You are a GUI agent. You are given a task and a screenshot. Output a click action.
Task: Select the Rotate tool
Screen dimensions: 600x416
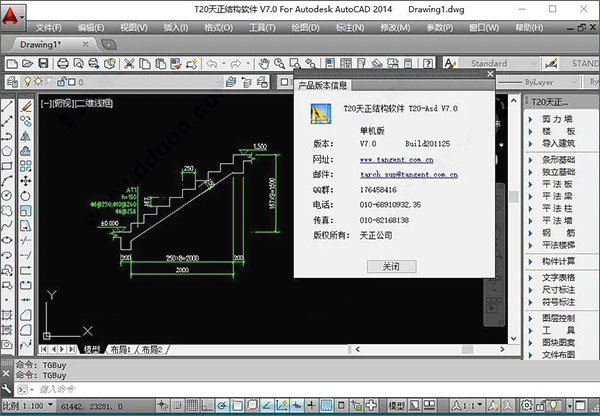26,196
